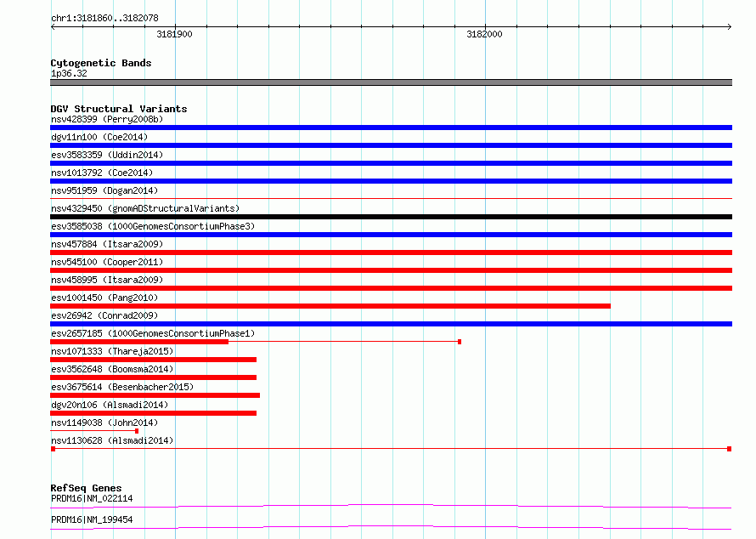Image resolution: width=756 pixels, height=539 pixels.
Task: Click the left end marker of nsv1130628 line
Action: (53, 449)
